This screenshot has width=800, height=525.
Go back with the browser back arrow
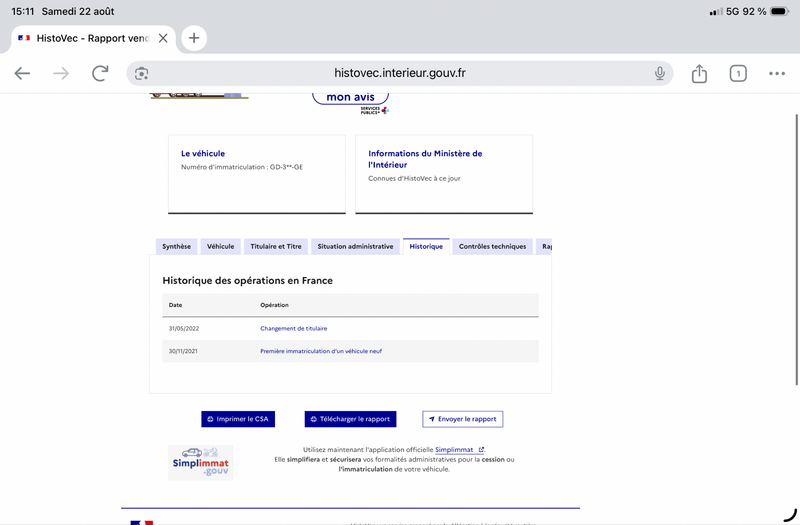coord(22,73)
